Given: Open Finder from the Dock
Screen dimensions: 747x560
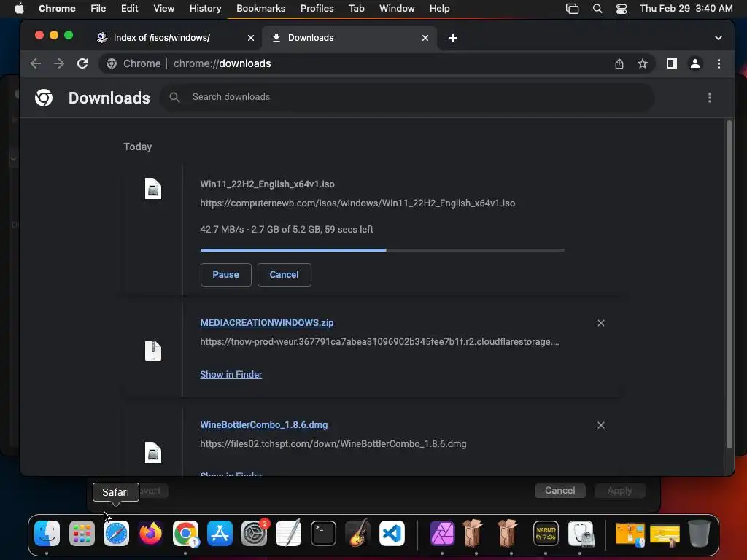Looking at the screenshot, I should click(x=47, y=533).
